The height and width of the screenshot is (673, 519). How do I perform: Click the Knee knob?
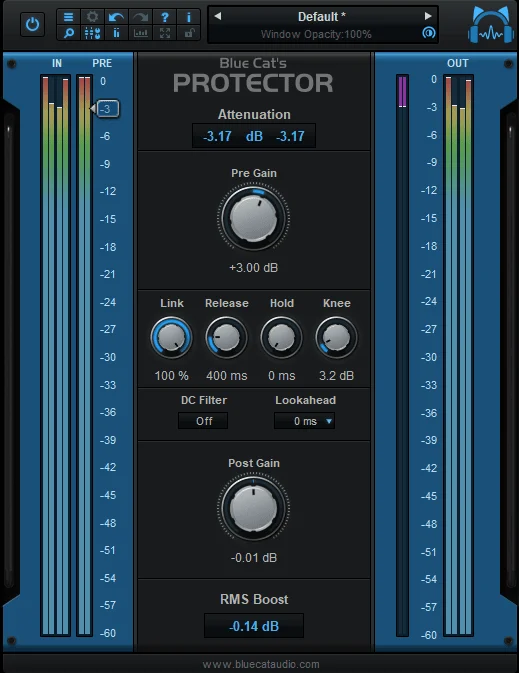click(336, 338)
